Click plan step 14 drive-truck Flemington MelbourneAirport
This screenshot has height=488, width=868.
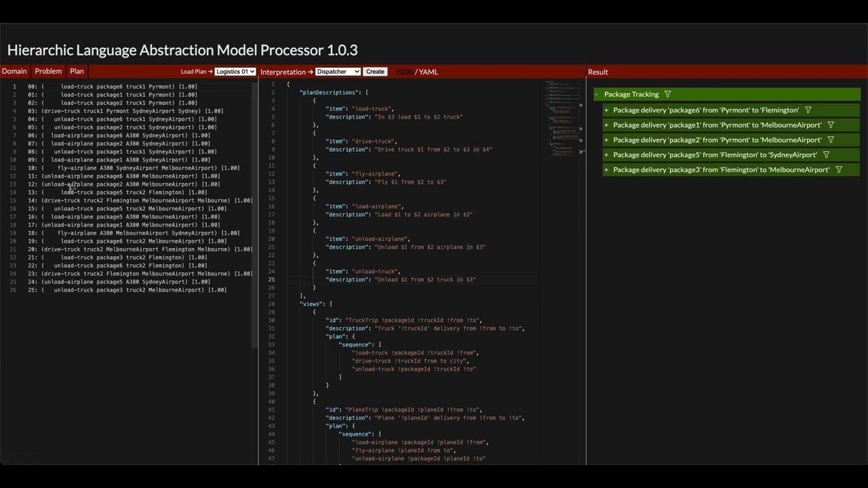140,201
